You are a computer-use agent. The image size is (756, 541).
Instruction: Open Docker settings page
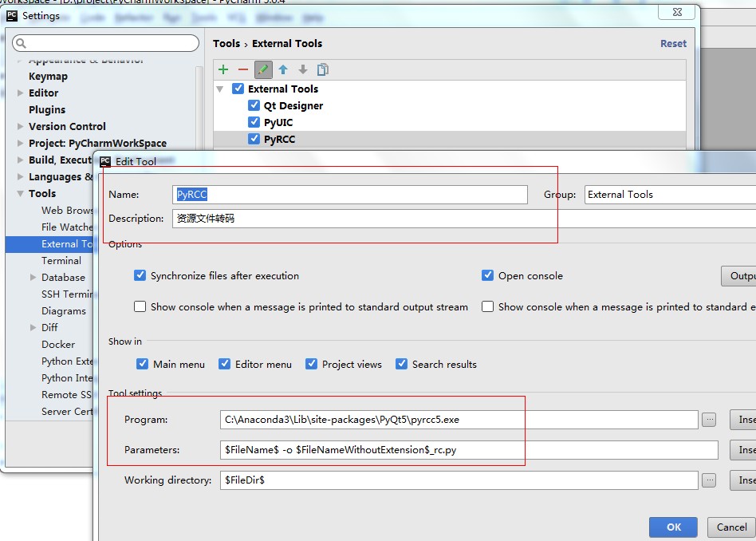pyautogui.click(x=58, y=344)
